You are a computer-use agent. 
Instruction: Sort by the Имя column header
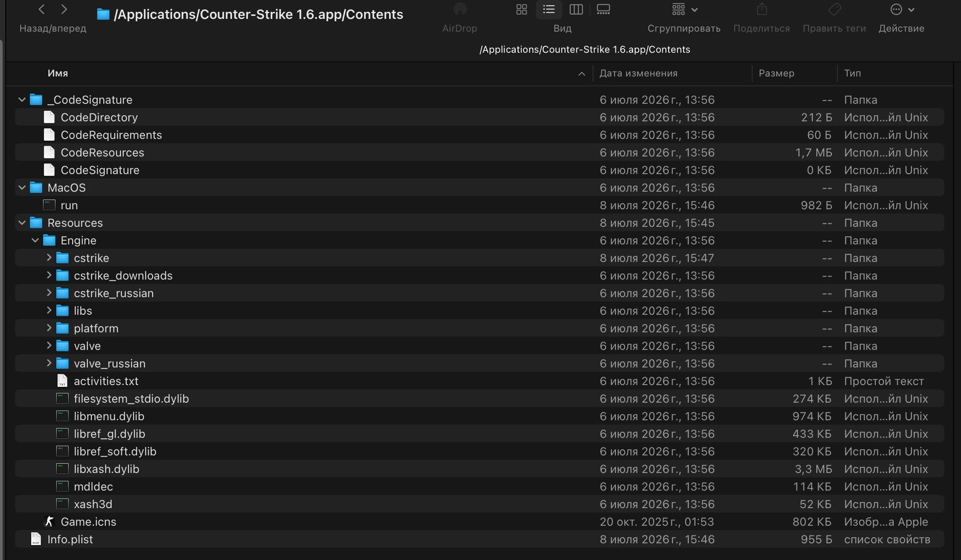58,73
